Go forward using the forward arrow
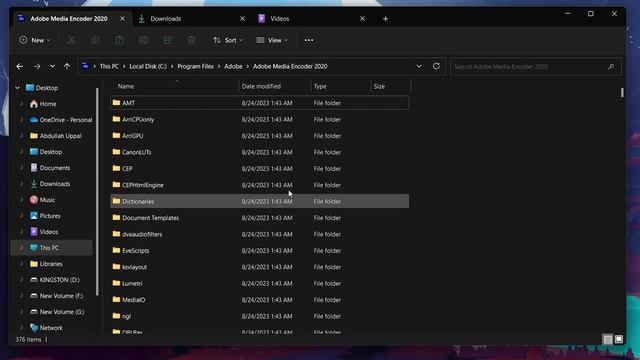 pos(37,66)
